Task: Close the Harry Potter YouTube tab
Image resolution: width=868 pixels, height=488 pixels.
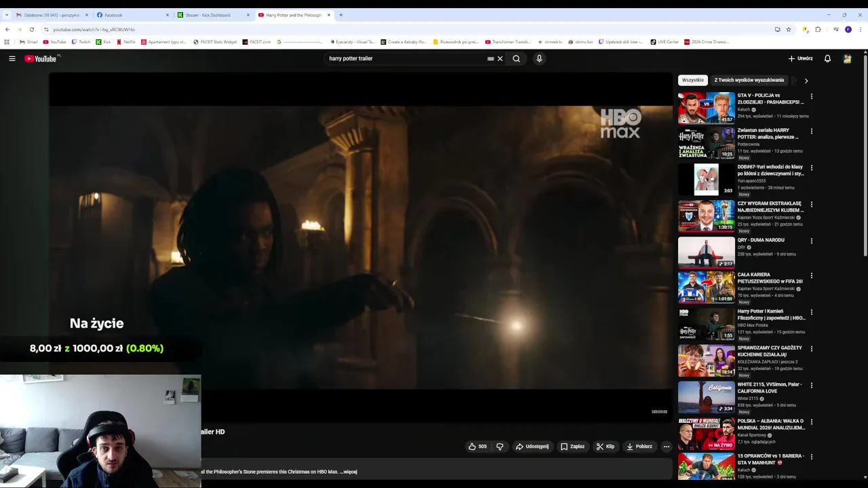Action: click(x=329, y=15)
